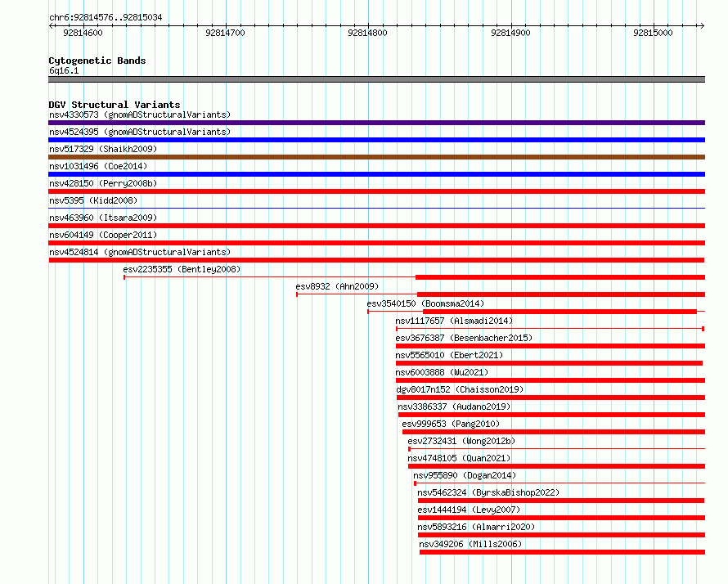
Task: Click nsv1117657 (Alsmadi2014) label
Action: pyautogui.click(x=454, y=321)
